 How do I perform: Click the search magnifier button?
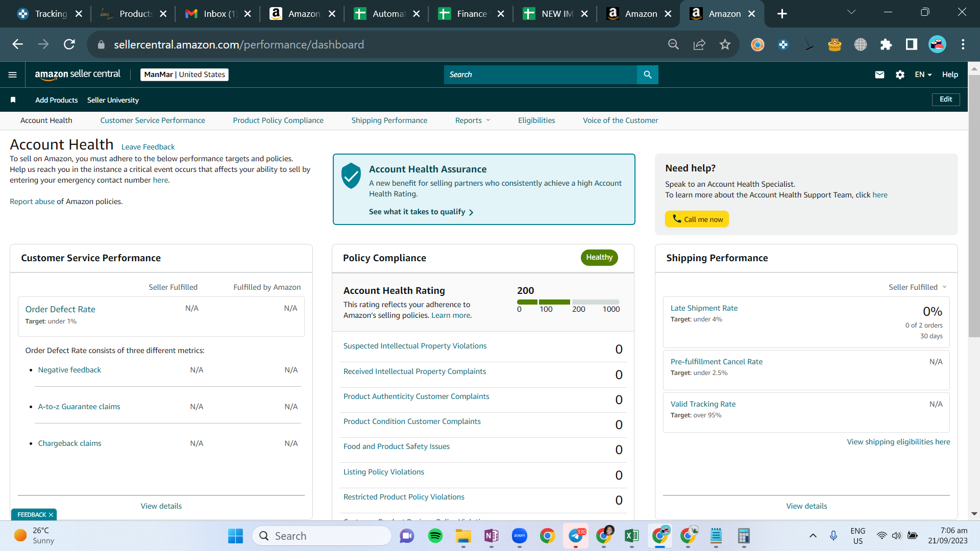pos(647,74)
